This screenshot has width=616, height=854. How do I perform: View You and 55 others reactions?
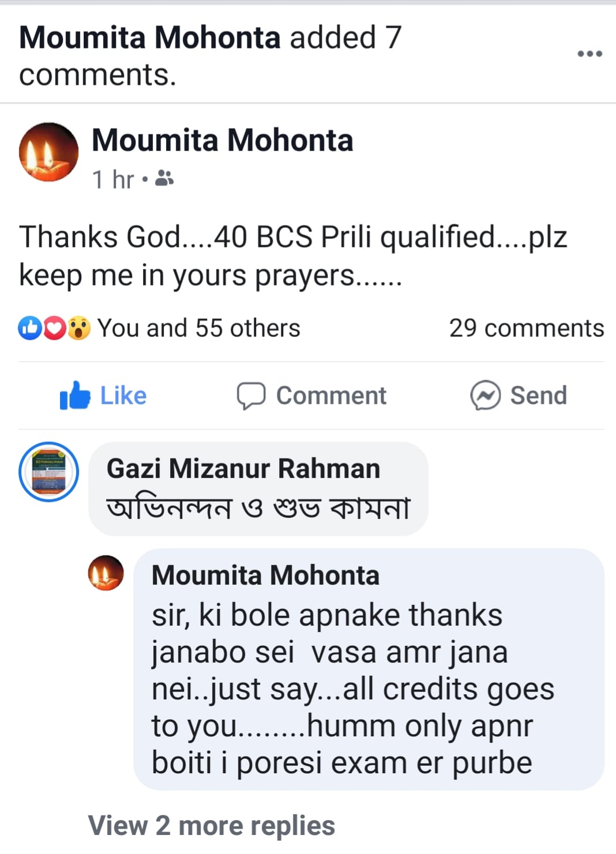(198, 328)
